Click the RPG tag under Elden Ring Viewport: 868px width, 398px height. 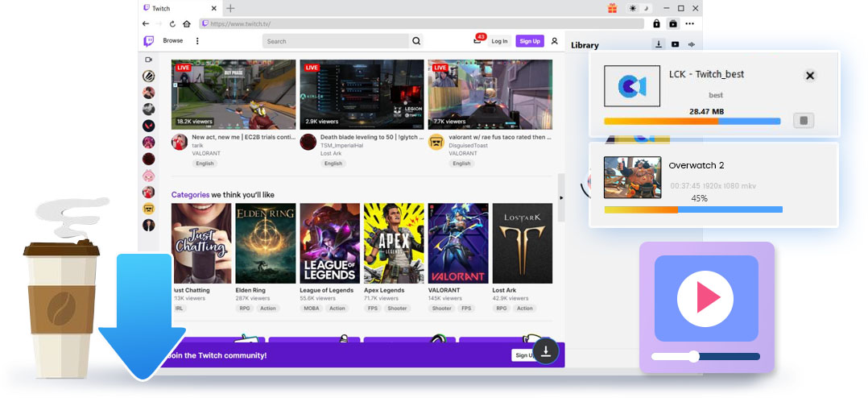click(244, 309)
